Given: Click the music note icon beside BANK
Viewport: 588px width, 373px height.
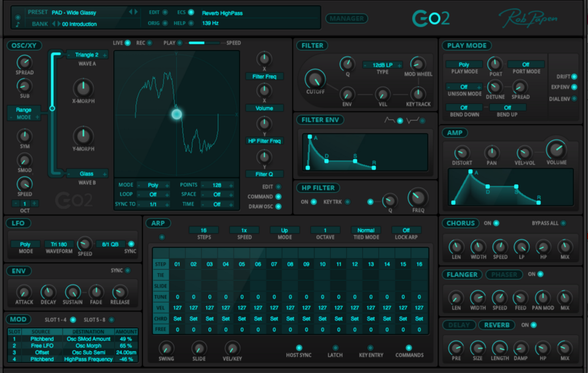Looking at the screenshot, I should (x=18, y=24).
